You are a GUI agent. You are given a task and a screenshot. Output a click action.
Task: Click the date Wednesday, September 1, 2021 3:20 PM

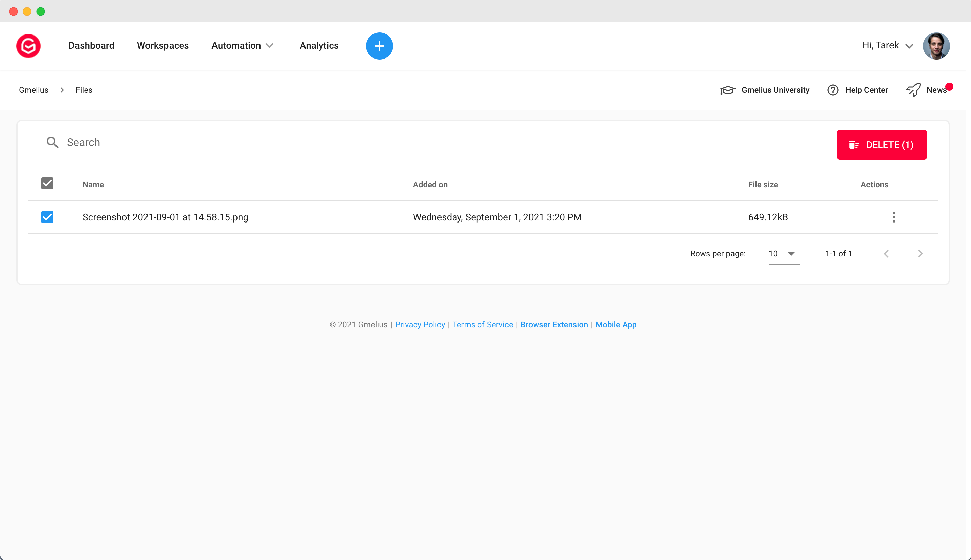click(x=497, y=217)
